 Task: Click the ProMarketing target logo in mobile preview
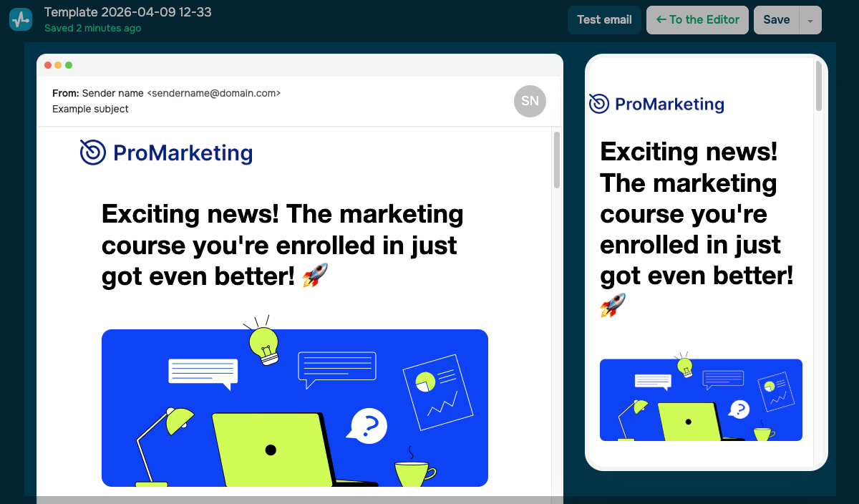pyautogui.click(x=599, y=104)
